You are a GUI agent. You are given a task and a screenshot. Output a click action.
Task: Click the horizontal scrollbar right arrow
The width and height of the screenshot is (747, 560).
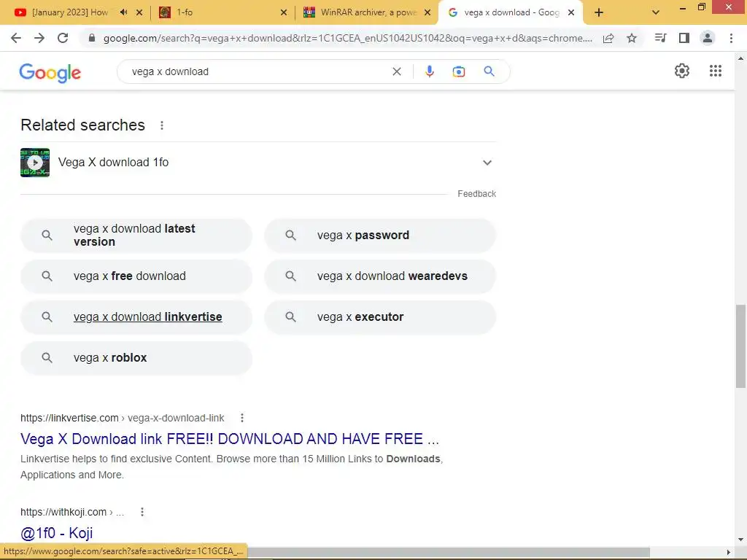[729, 552]
